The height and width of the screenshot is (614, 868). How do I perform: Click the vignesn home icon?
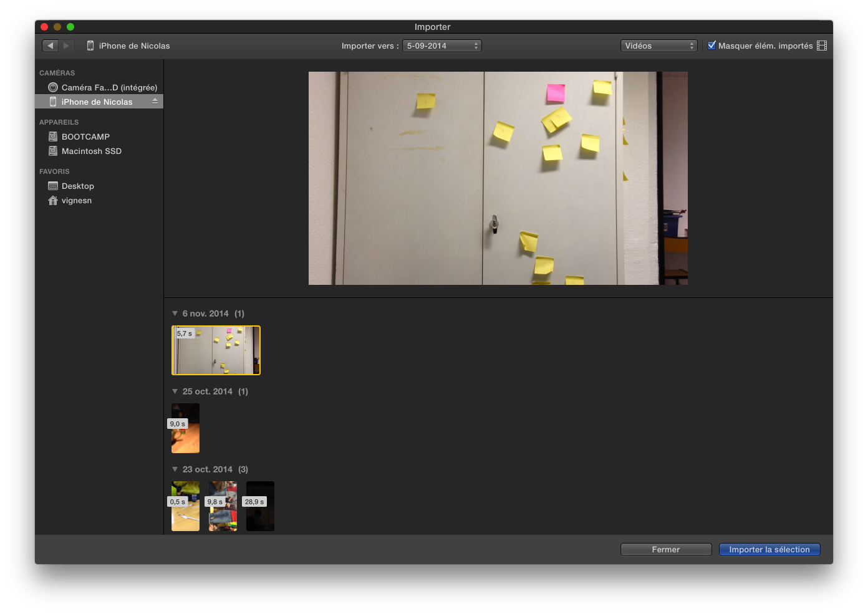53,200
